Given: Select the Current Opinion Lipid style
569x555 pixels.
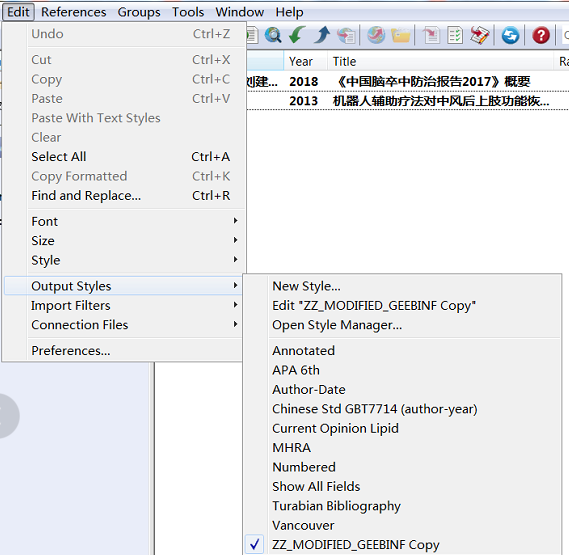Looking at the screenshot, I should [x=402, y=428].
